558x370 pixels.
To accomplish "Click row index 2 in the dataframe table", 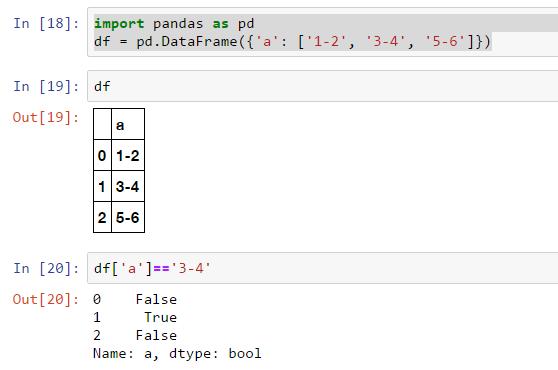I will point(102,217).
